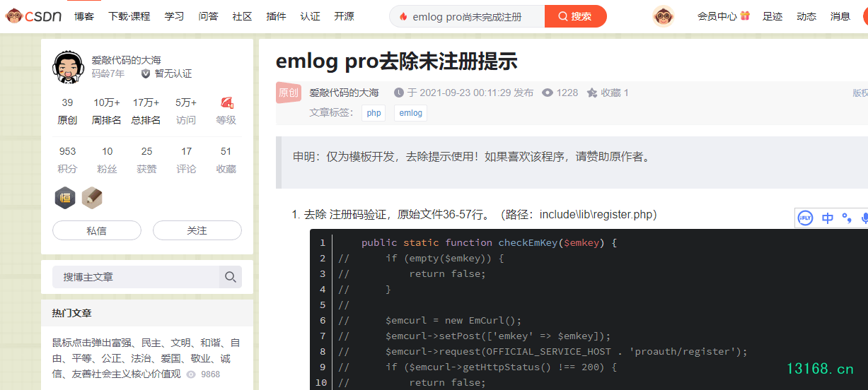Click the 25 获赞 stat
Image resolution: width=868 pixels, height=390 pixels.
146,160
